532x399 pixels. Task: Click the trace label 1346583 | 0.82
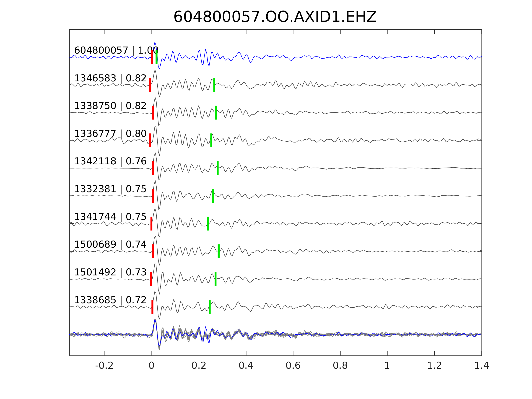tap(110, 78)
